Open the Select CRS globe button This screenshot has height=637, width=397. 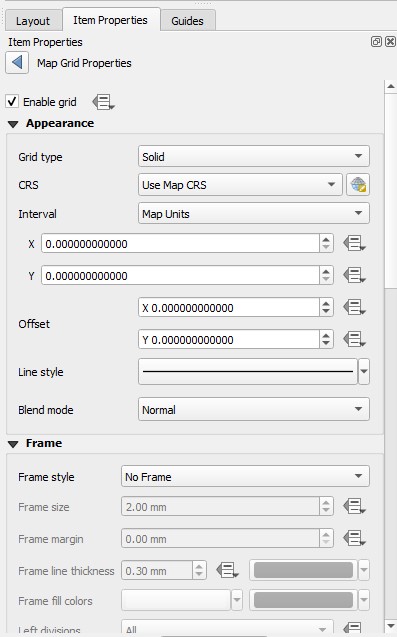[x=358, y=185]
